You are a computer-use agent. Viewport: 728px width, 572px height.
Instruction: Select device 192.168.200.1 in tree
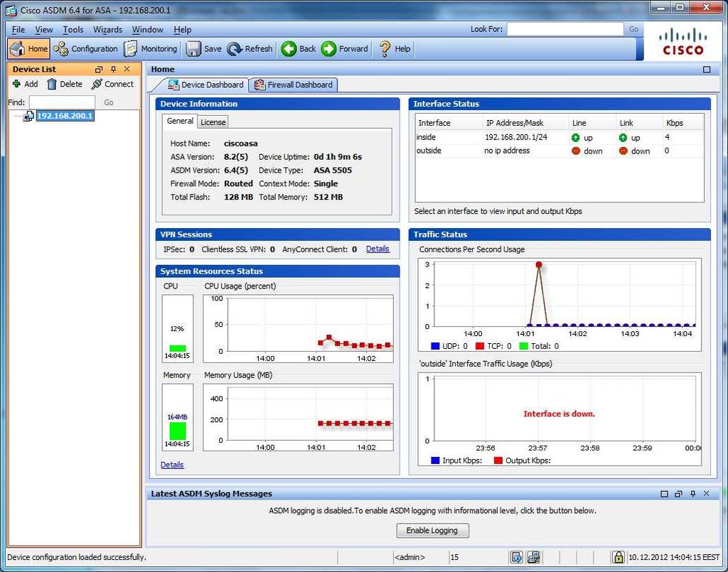point(65,116)
